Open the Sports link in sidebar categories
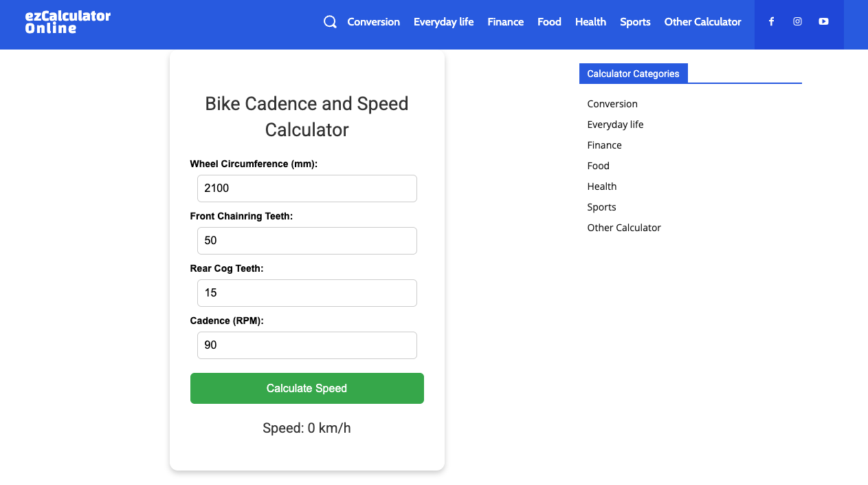 pos(601,207)
